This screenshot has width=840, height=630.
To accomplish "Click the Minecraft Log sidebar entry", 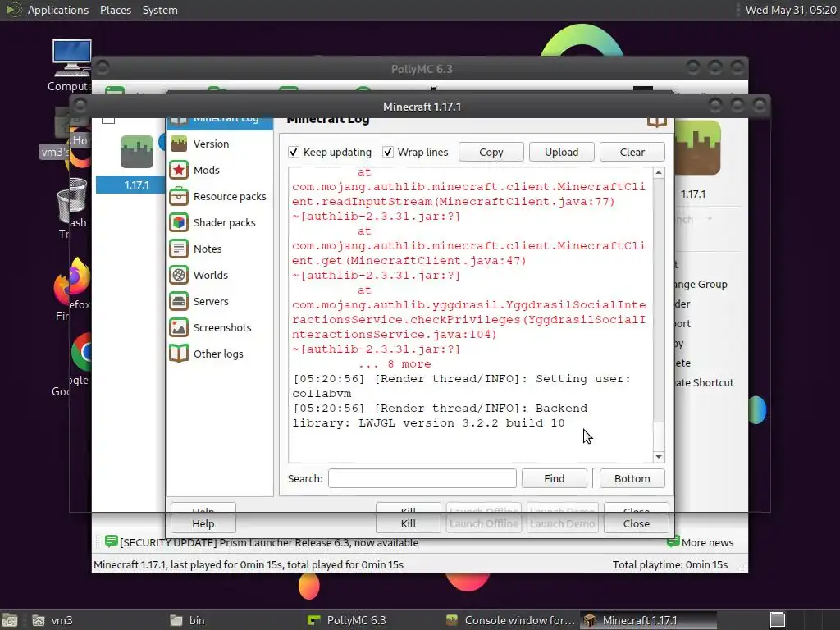I will 220,122.
